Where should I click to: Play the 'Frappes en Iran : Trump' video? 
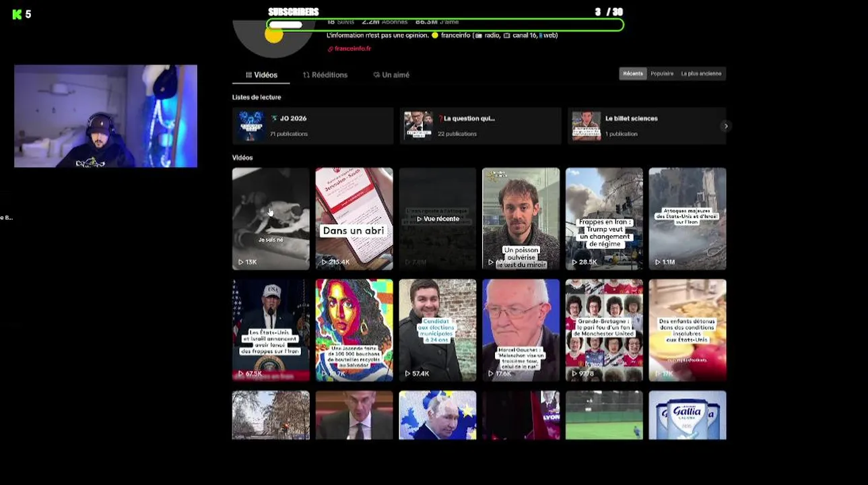click(x=604, y=219)
